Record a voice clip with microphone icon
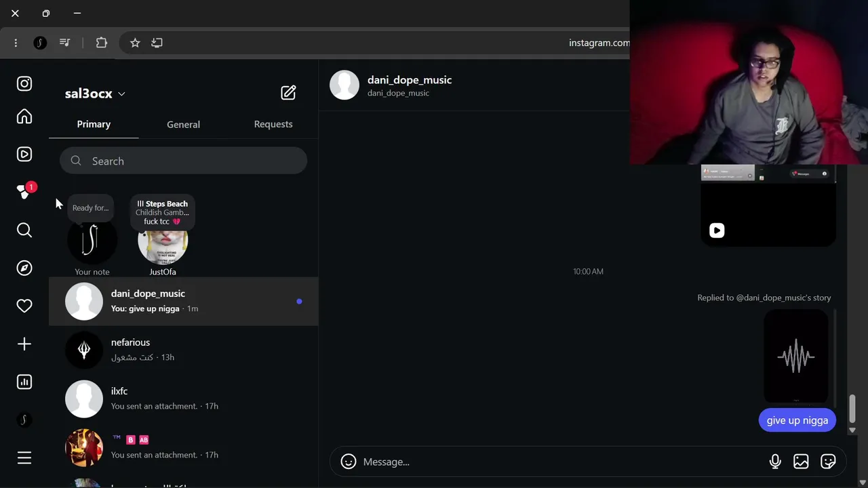Screen dimensions: 868x488 click(x=775, y=462)
